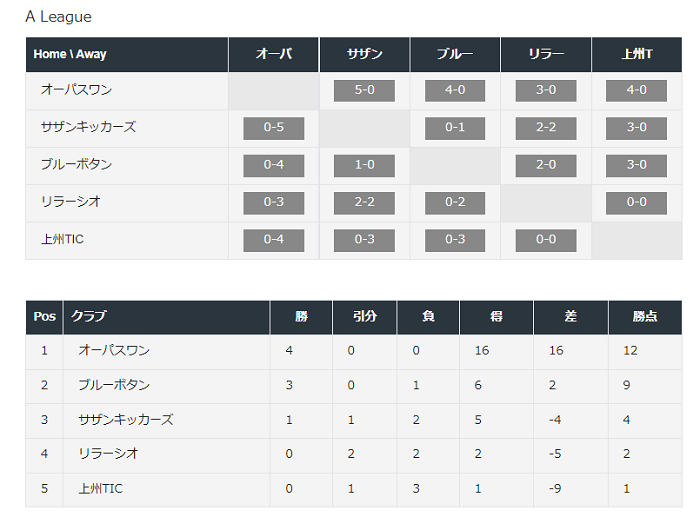Viewport: 700px width, 517px height.
Task: Click the 2-2 result in サザンキッカーズ row
Action: click(546, 128)
